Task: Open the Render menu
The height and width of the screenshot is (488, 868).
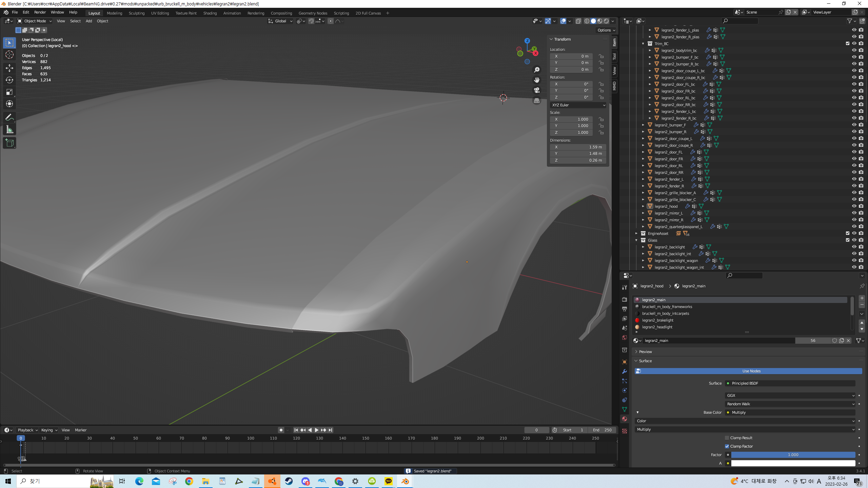Action: click(40, 12)
